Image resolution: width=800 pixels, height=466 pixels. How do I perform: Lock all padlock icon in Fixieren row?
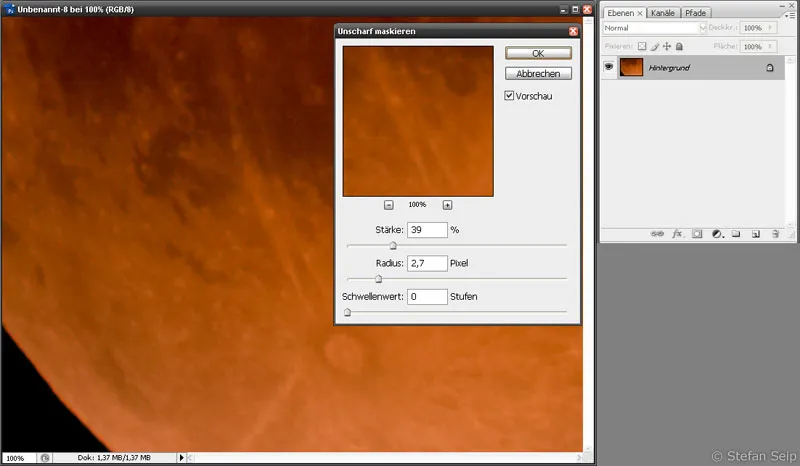pos(679,46)
